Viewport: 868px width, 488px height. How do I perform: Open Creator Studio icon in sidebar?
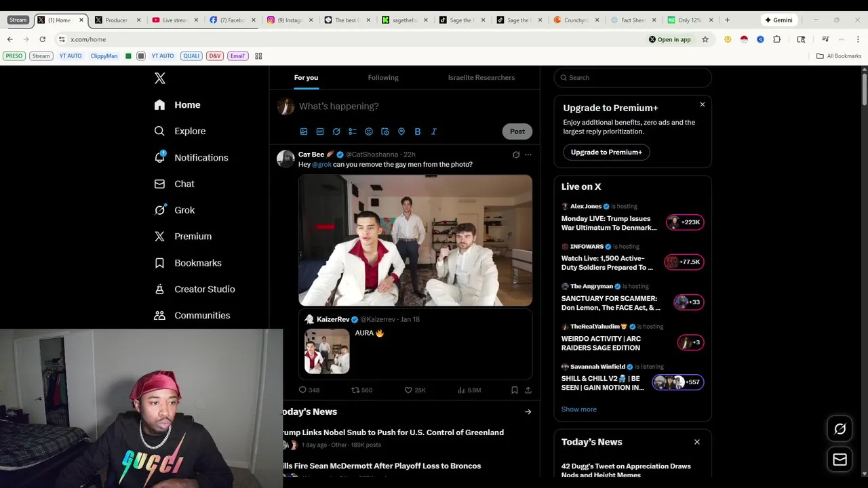(x=159, y=289)
